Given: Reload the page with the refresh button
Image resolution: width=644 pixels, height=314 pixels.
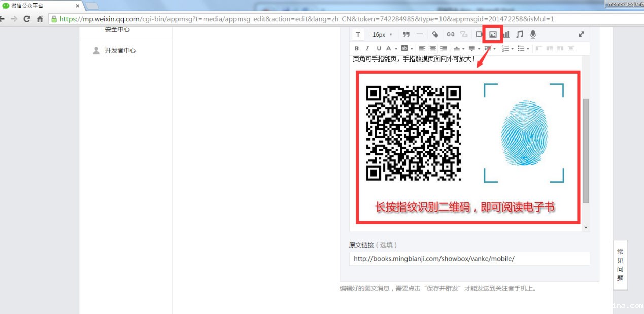Looking at the screenshot, I should coord(27,19).
